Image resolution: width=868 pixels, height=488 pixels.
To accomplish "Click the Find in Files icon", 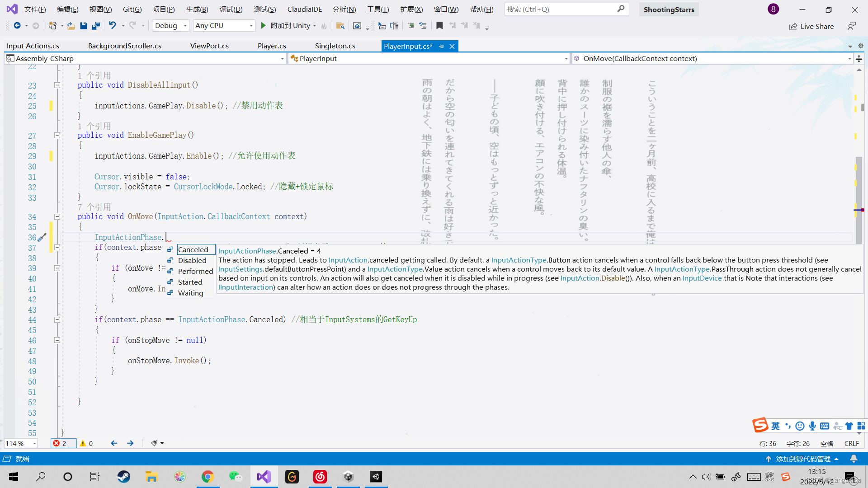I will pyautogui.click(x=340, y=26).
